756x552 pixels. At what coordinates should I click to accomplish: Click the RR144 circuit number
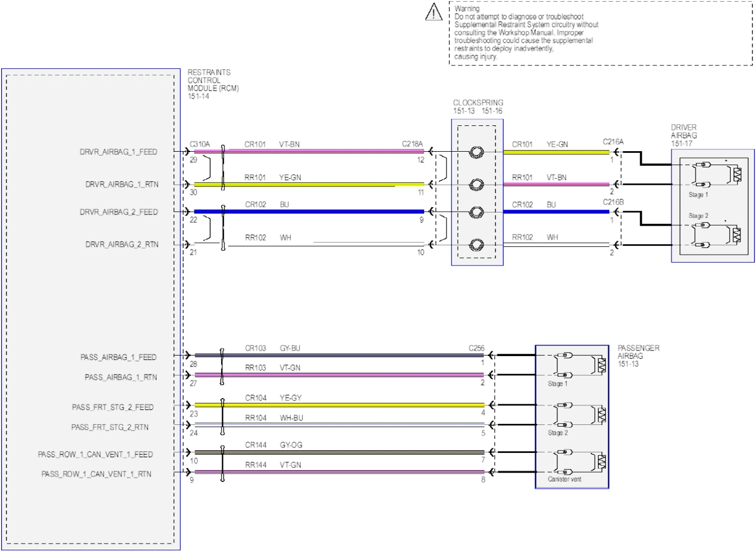[x=256, y=465]
